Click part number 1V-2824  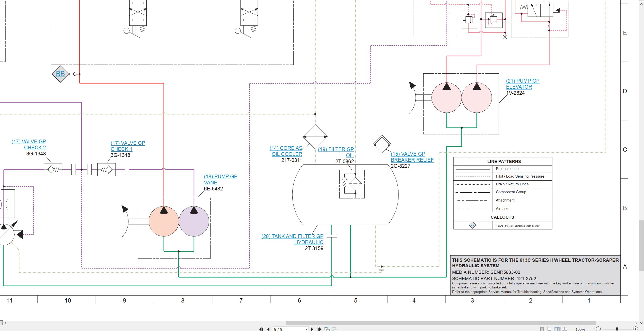tap(515, 93)
